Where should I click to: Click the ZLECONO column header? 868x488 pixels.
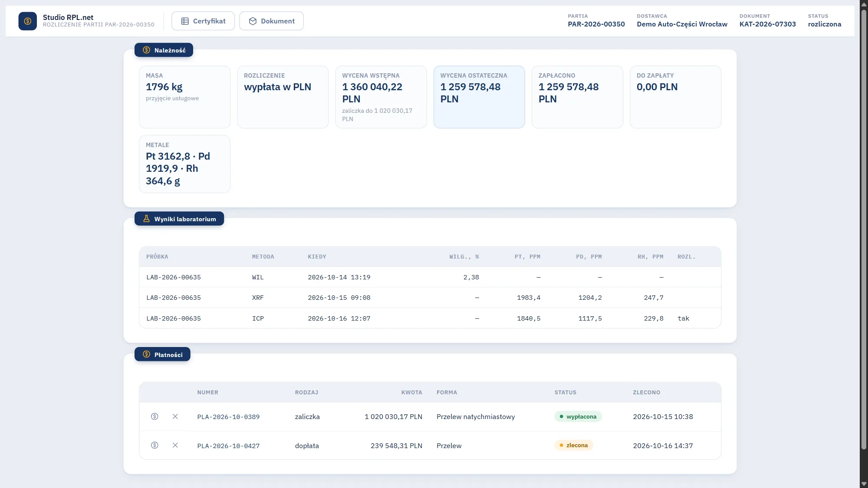(x=646, y=392)
